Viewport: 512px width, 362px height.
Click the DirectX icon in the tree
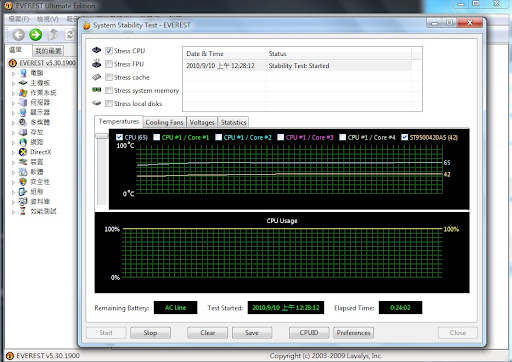coord(23,152)
